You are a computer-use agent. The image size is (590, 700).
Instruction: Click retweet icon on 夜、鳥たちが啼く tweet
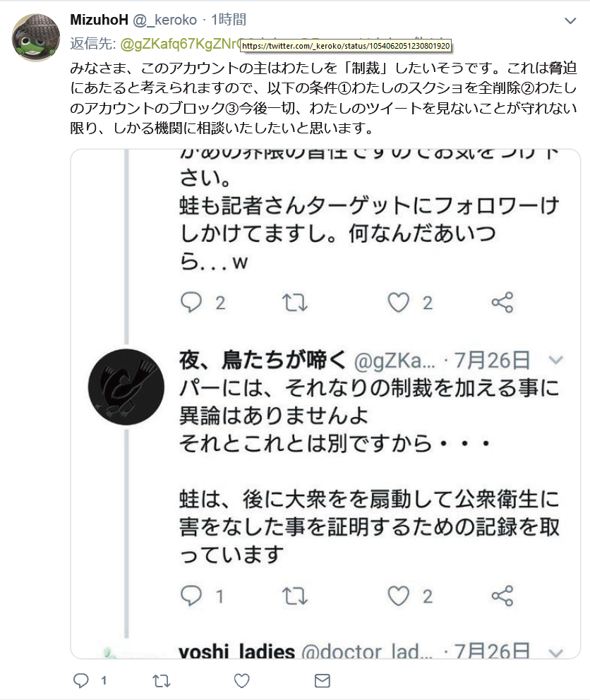click(295, 596)
